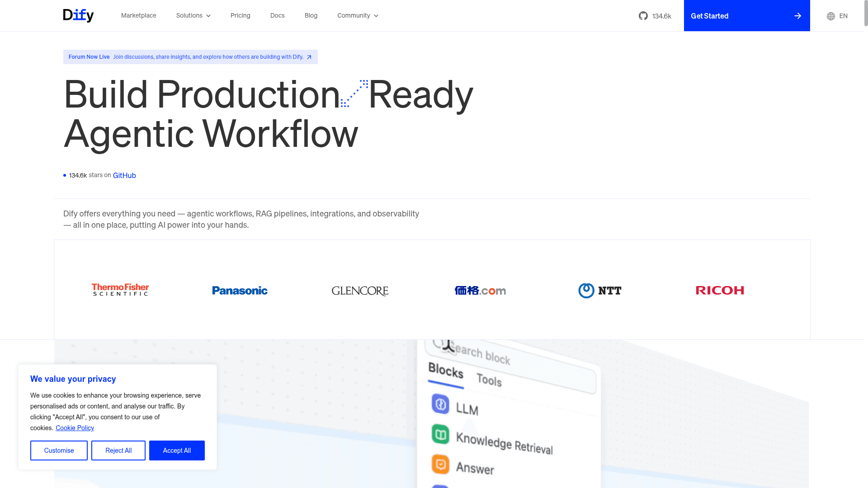Screen dimensions: 868x488
Task: Open the Cookie Policy link
Action: [x=74, y=428]
